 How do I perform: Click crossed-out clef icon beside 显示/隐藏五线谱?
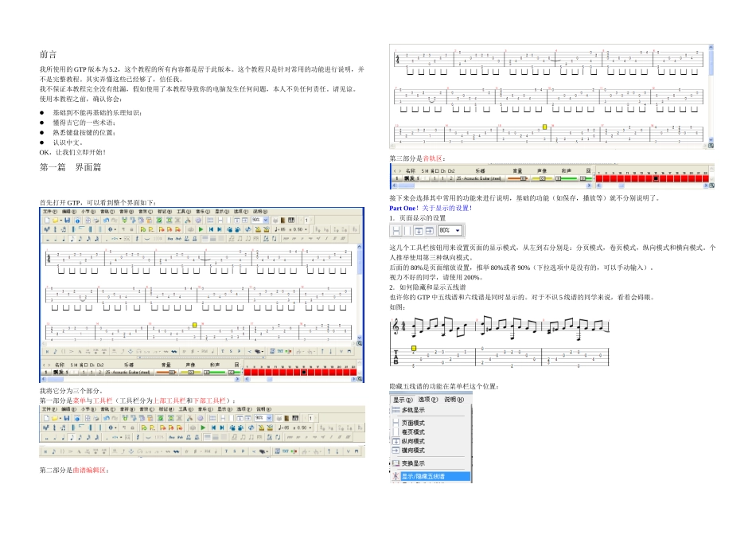tap(396, 476)
